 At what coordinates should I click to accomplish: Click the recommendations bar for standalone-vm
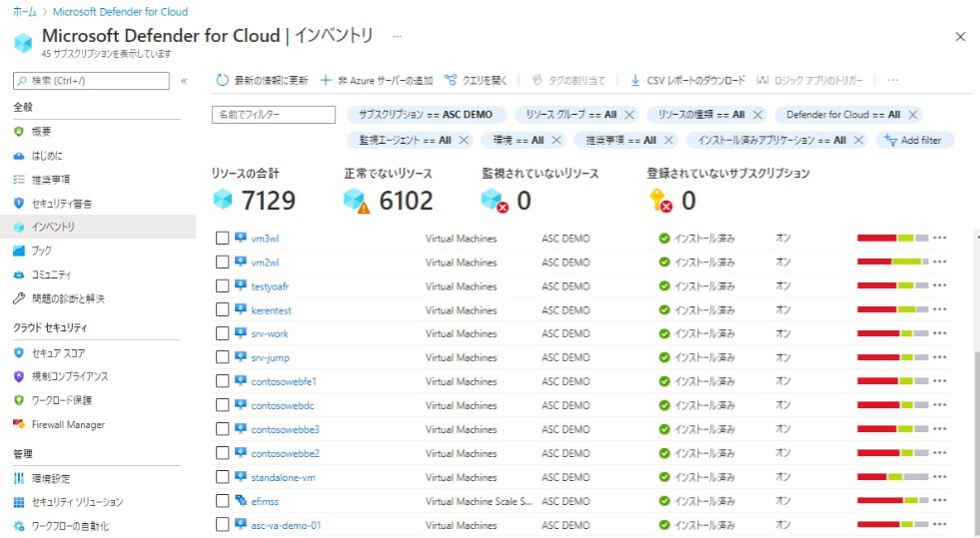(x=892, y=477)
